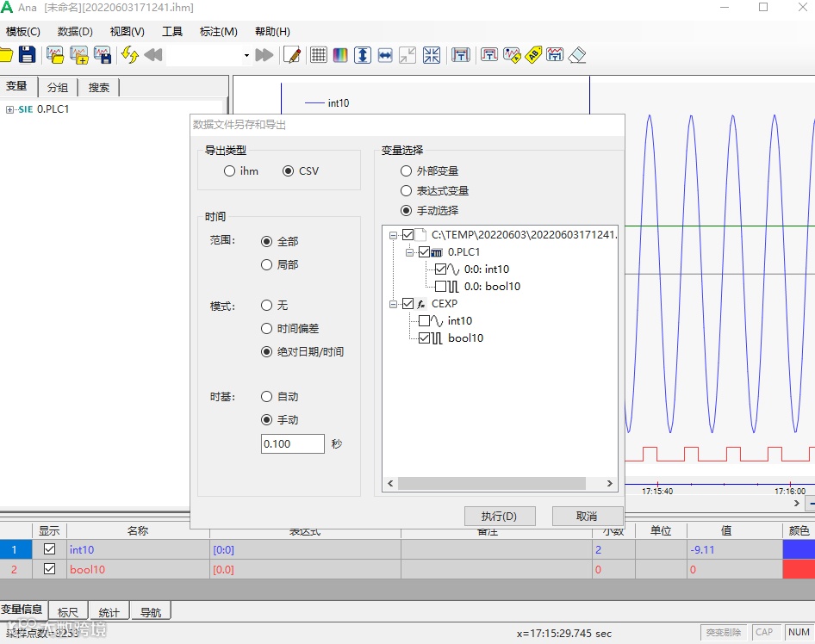Click the 取消 button
This screenshot has width=815, height=644.
(587, 516)
